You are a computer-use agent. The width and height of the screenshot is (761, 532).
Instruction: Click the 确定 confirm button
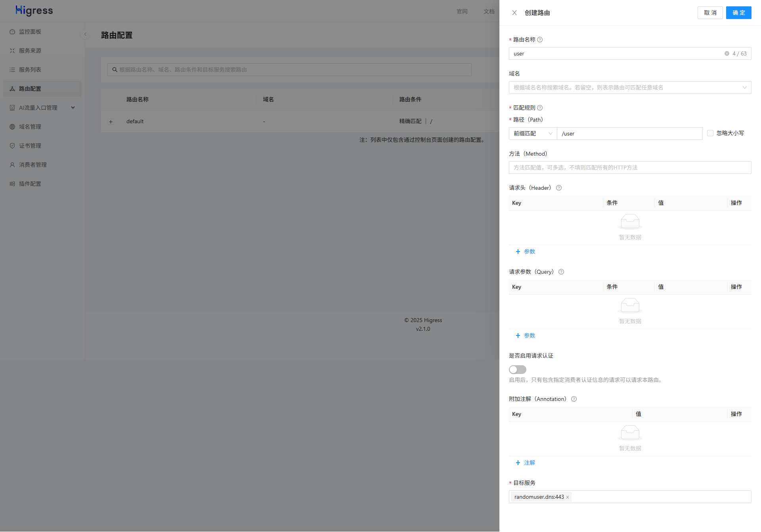(738, 13)
